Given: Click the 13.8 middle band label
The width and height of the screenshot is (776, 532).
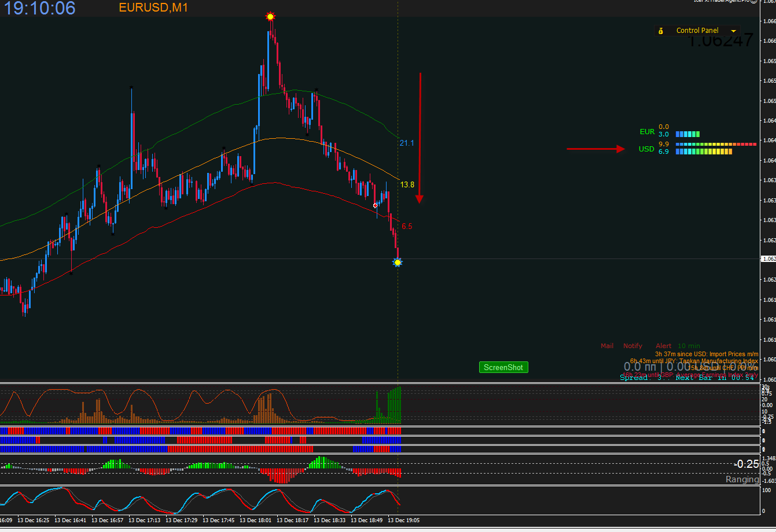Looking at the screenshot, I should click(x=407, y=184).
